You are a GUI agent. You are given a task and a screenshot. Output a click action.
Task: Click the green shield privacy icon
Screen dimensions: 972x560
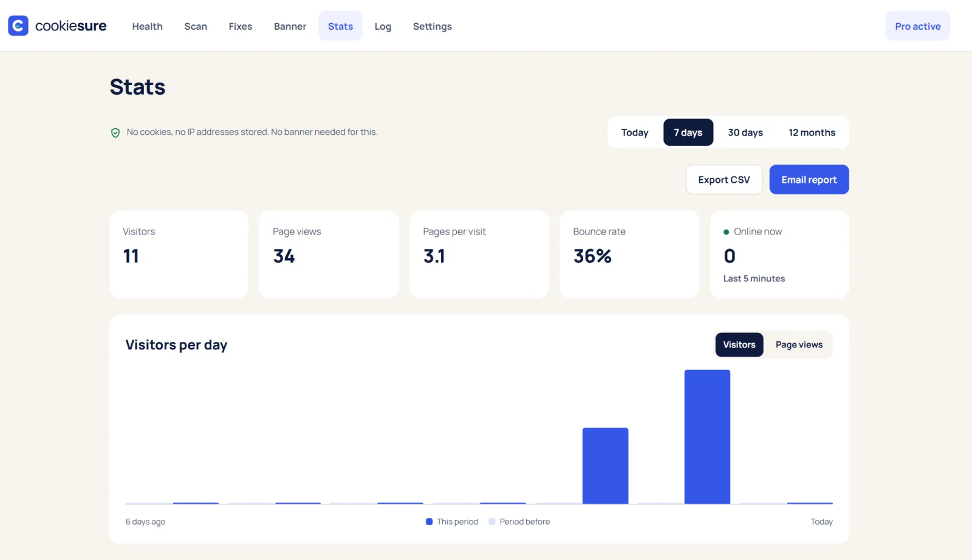click(x=115, y=132)
